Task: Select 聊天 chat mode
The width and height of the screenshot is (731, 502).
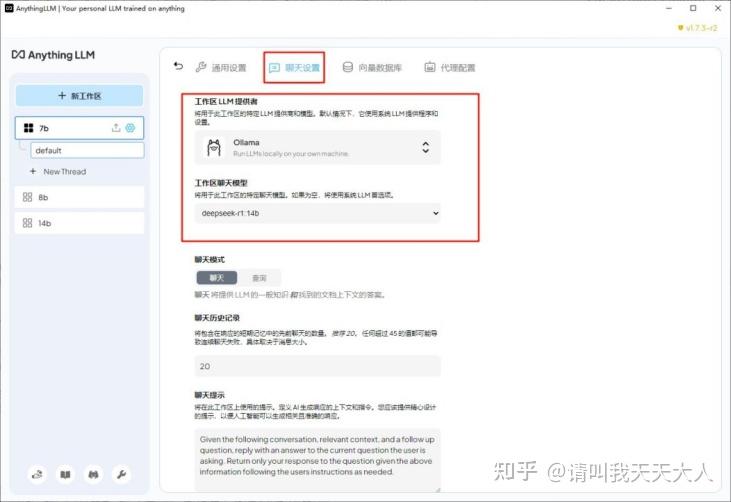Action: pyautogui.click(x=217, y=278)
